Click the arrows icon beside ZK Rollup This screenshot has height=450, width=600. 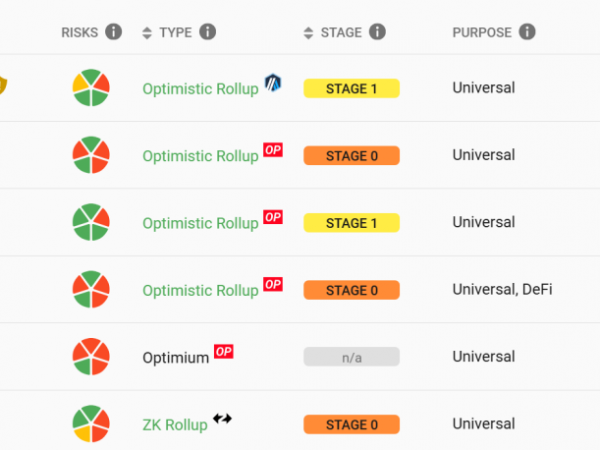pos(222,419)
